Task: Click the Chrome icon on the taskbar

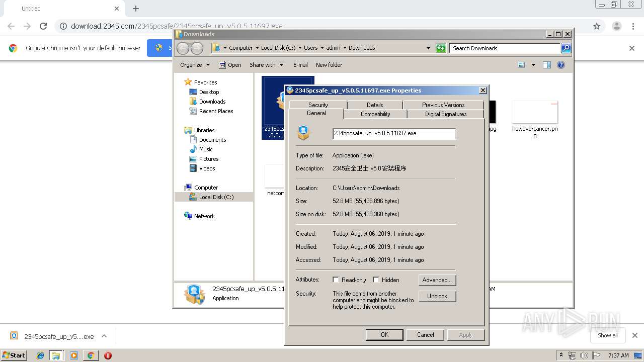Action: coord(91,355)
